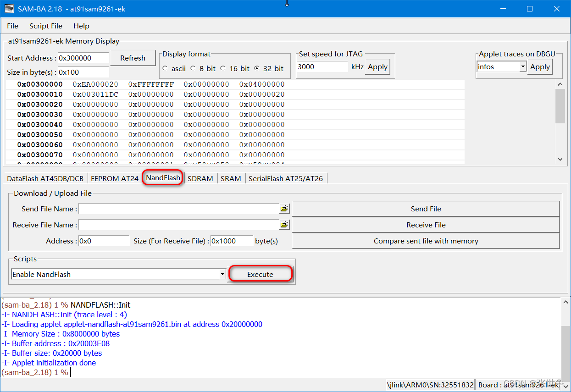The image size is (571, 392).
Task: Click the jlink connection status bar entry
Action: (x=430, y=385)
